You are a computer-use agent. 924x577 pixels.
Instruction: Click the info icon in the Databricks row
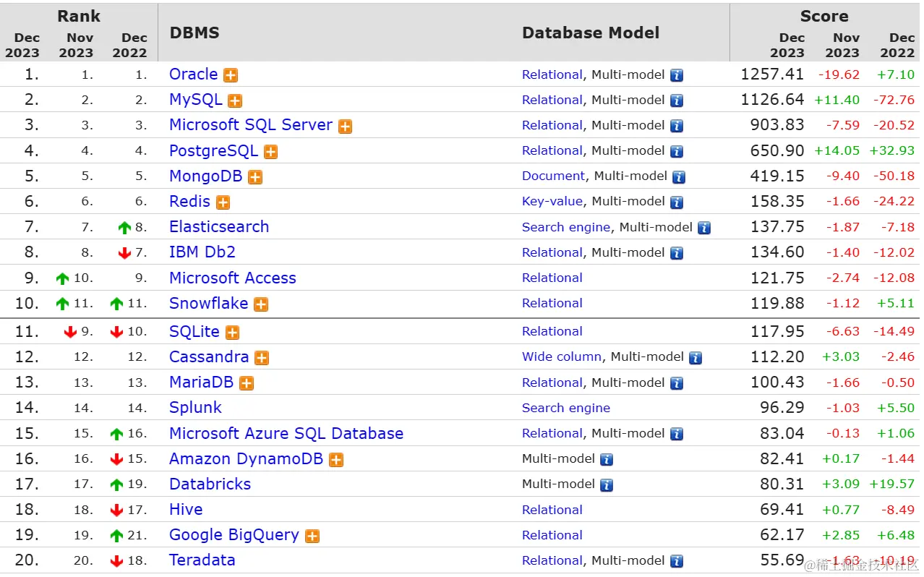[607, 484]
